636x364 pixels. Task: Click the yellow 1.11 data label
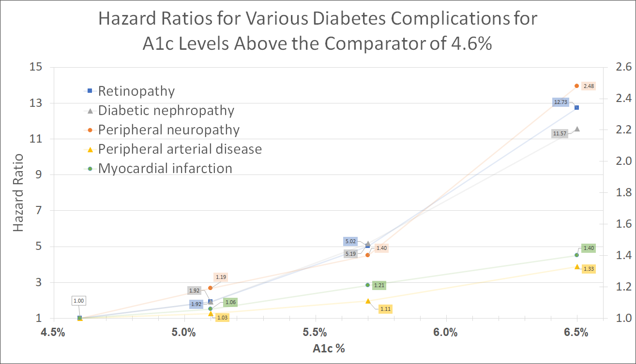point(385,309)
